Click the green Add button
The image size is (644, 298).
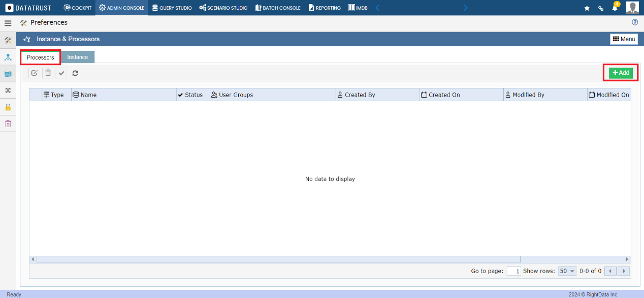621,73
